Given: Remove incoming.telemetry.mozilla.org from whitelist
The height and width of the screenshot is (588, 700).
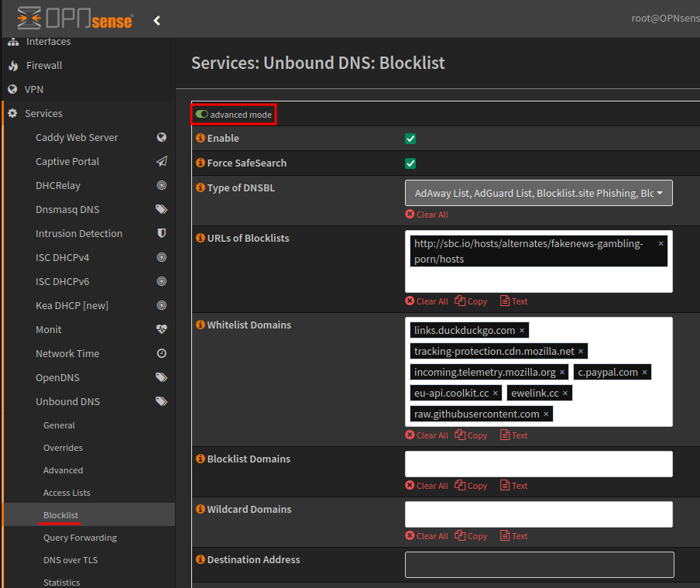Looking at the screenshot, I should [562, 373].
